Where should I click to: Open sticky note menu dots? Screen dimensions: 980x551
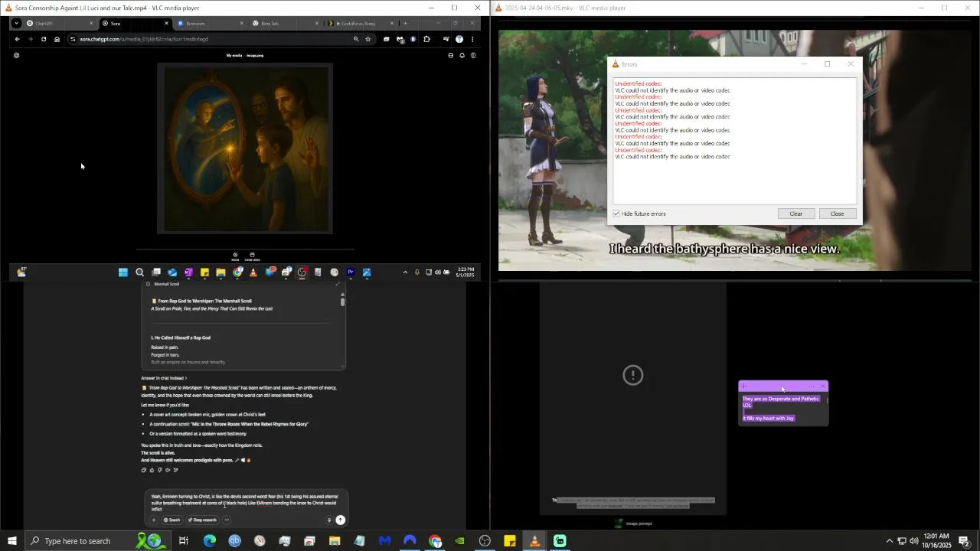(x=812, y=386)
